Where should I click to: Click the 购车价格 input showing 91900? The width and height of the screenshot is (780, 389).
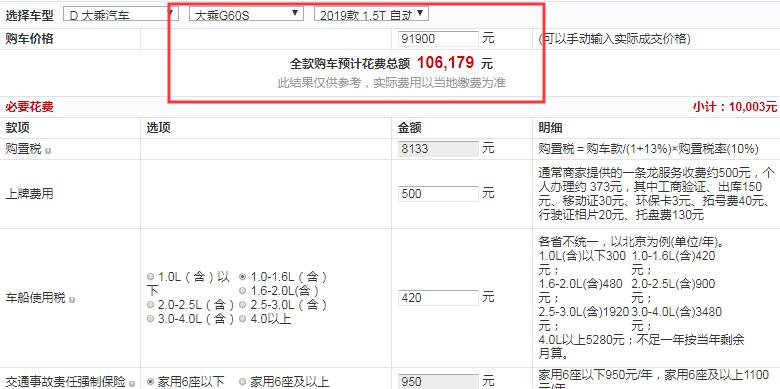(438, 39)
